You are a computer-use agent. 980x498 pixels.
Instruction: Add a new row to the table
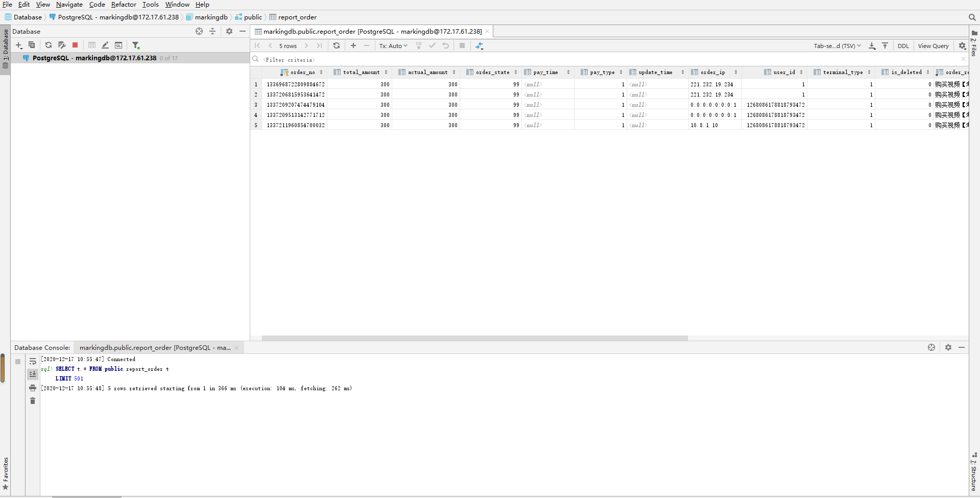tap(353, 45)
